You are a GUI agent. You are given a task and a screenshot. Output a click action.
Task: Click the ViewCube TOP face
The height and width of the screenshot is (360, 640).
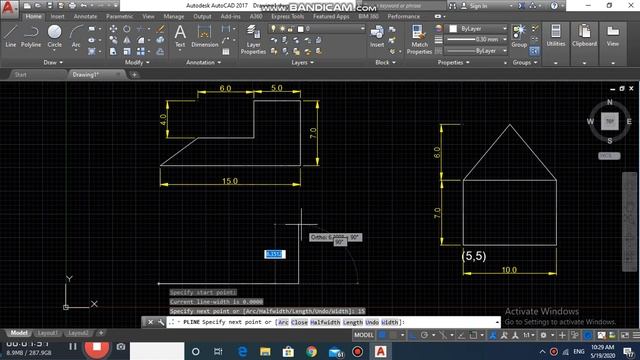point(609,121)
